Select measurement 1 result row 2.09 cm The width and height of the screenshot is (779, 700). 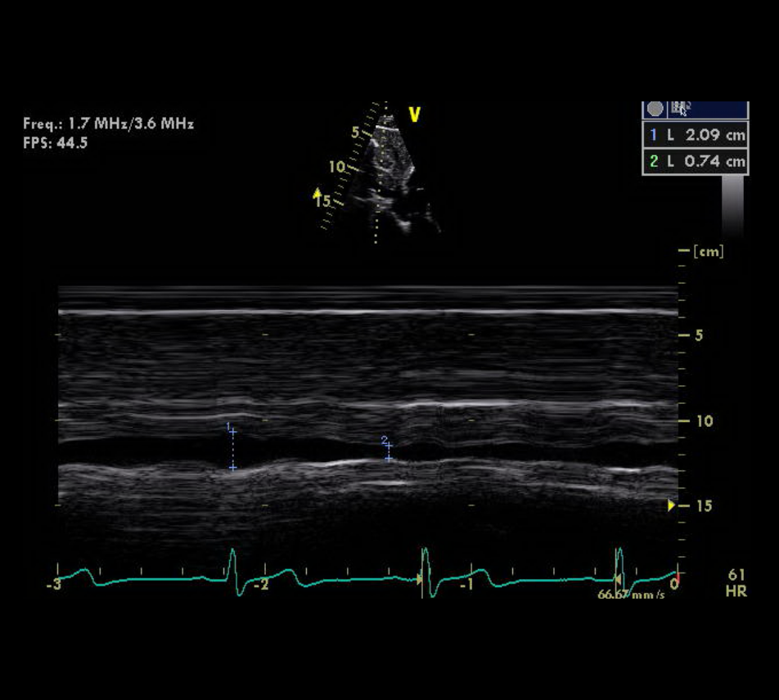tap(695, 135)
